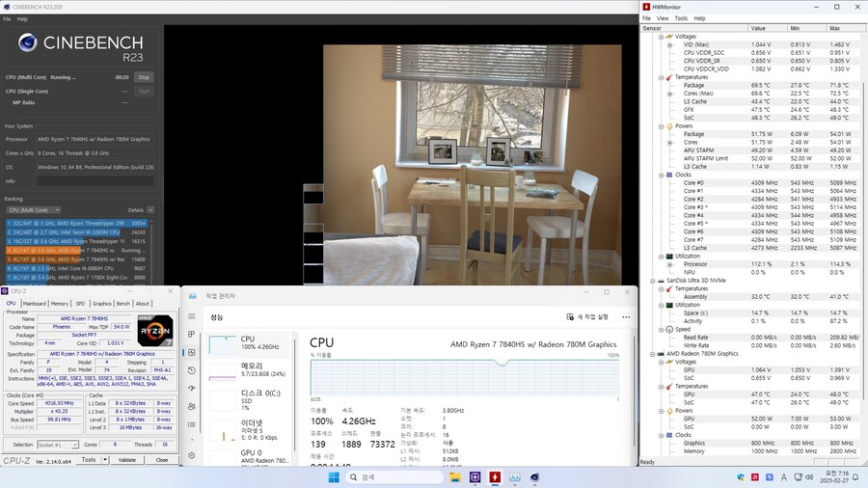Click Info input field in Cinebench

95,181
